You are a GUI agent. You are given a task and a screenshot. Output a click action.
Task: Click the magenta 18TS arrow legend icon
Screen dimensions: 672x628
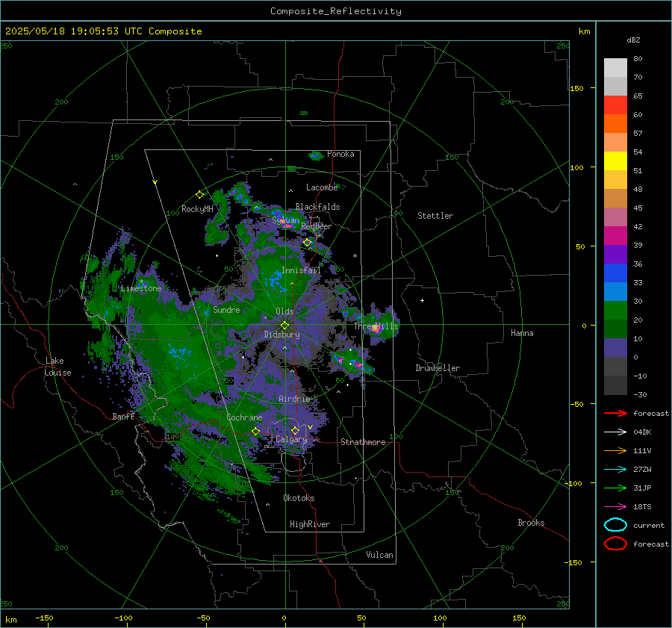point(615,507)
